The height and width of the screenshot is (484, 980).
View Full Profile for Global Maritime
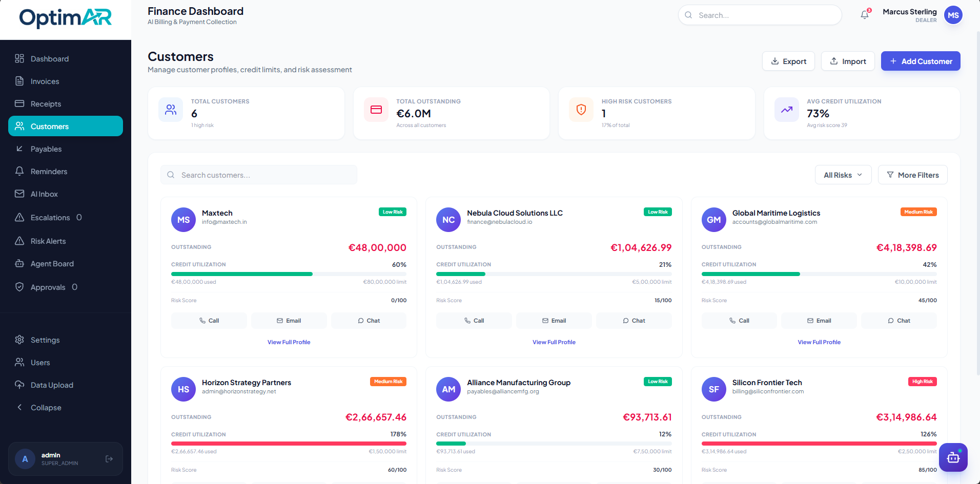[x=819, y=342]
